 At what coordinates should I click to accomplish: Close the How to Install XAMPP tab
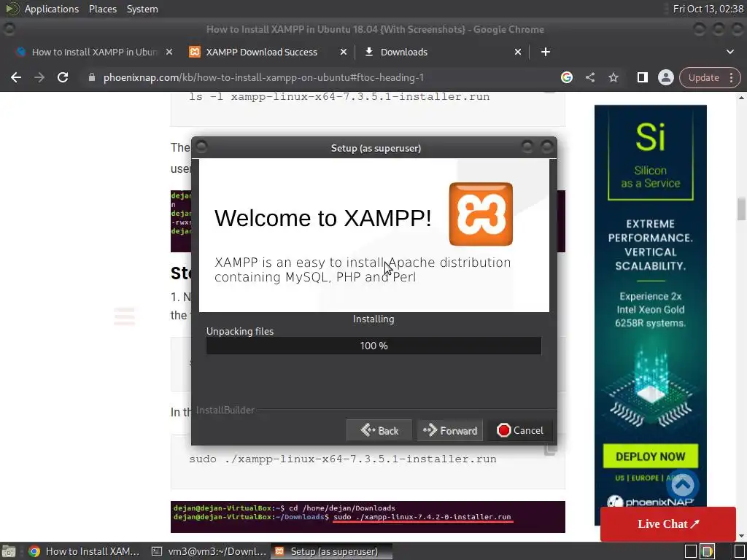click(x=169, y=52)
